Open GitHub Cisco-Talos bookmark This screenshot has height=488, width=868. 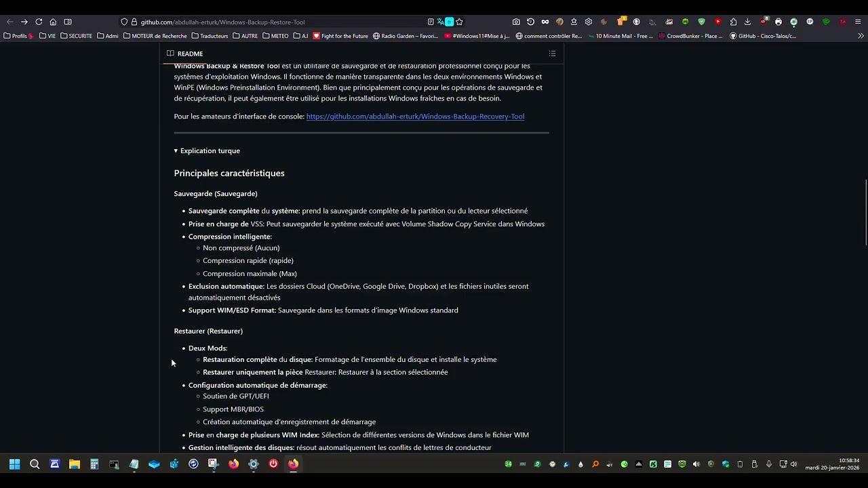[x=763, y=36]
